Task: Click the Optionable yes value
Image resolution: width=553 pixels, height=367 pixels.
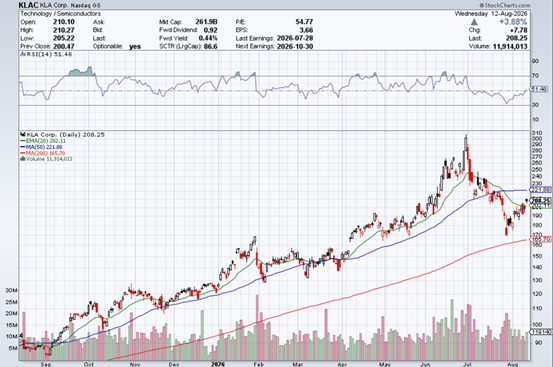Action: pyautogui.click(x=135, y=47)
